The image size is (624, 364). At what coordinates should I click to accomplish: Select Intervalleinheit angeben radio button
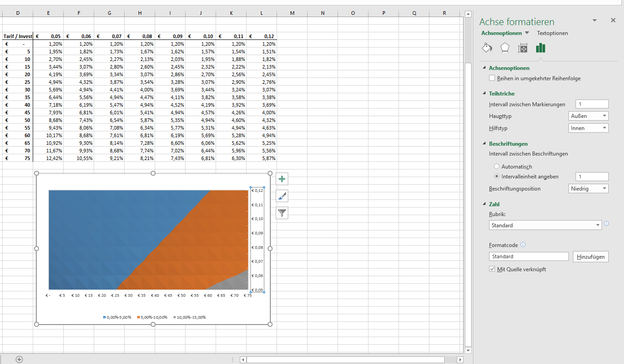coord(497,177)
